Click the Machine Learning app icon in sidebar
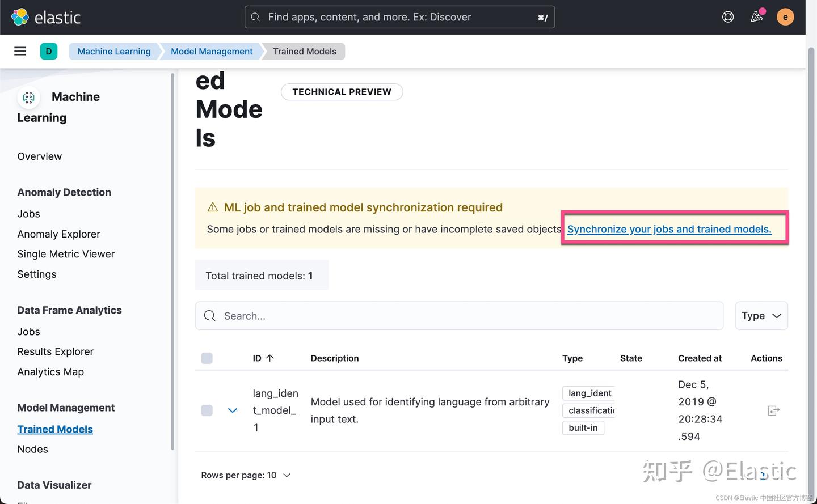 [28, 97]
